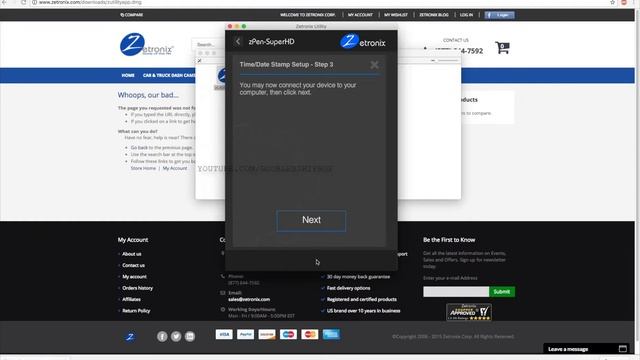The image size is (640, 360).
Task: Open the Leave a message chat bar
Action: [586, 349]
